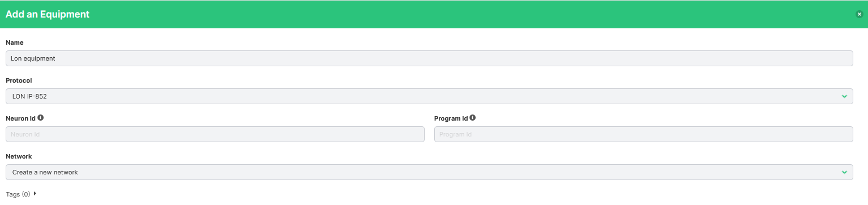The width and height of the screenshot is (868, 205).
Task: Click the Neuron Id label text
Action: point(21,118)
